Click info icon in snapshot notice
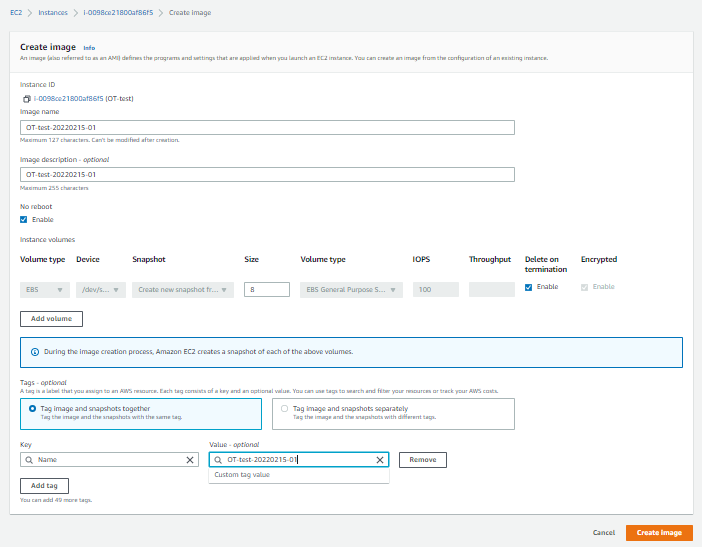 coord(34,352)
